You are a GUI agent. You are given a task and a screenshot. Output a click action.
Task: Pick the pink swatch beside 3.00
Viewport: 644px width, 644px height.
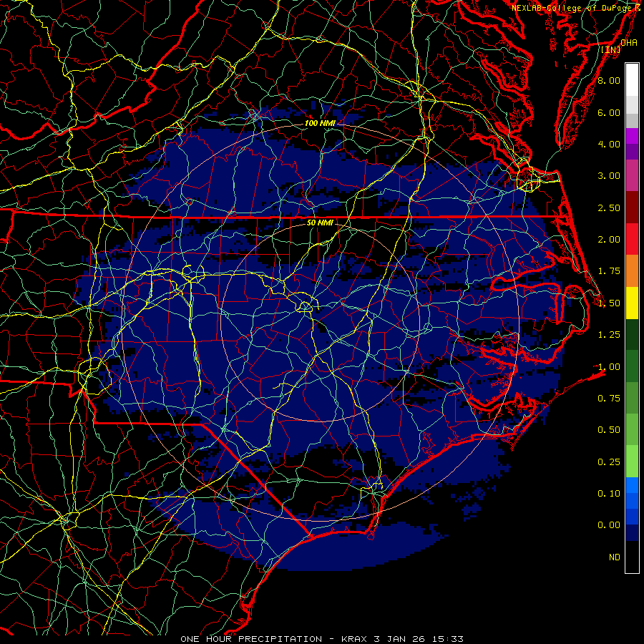click(x=632, y=176)
